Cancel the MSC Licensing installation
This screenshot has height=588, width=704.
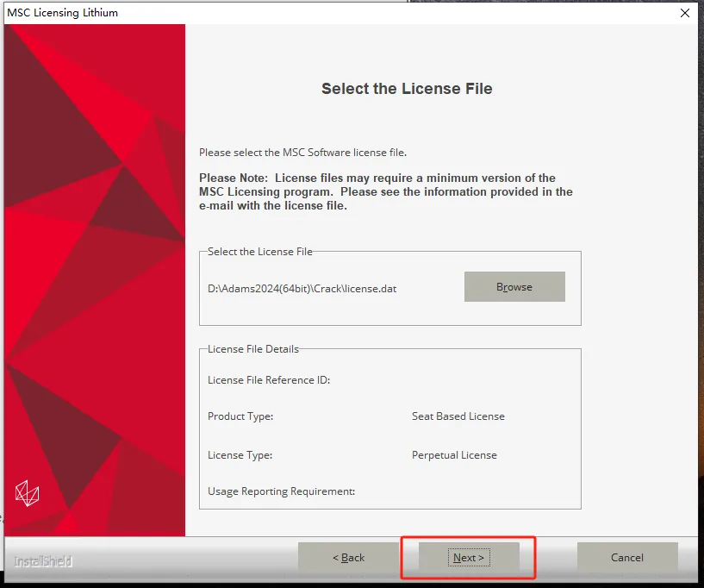[627, 558]
